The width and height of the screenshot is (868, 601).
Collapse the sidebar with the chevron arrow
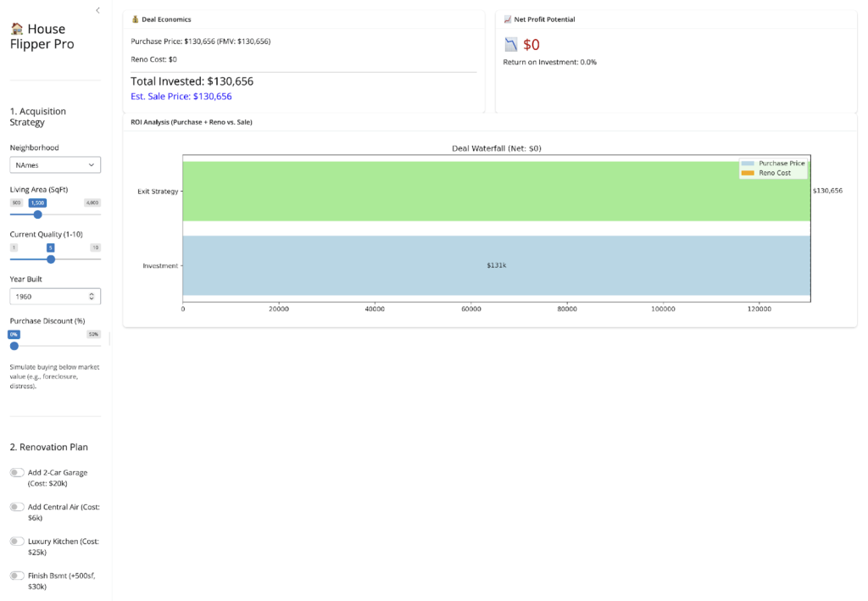click(97, 10)
